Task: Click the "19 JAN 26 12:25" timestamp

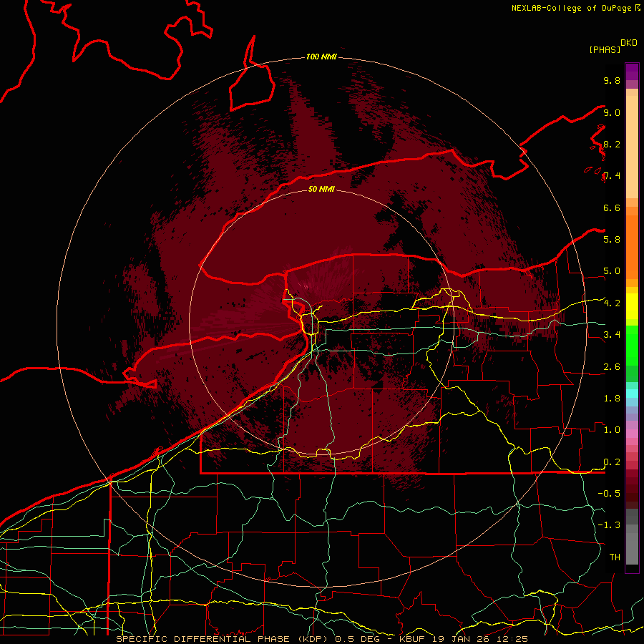Action: point(480,639)
